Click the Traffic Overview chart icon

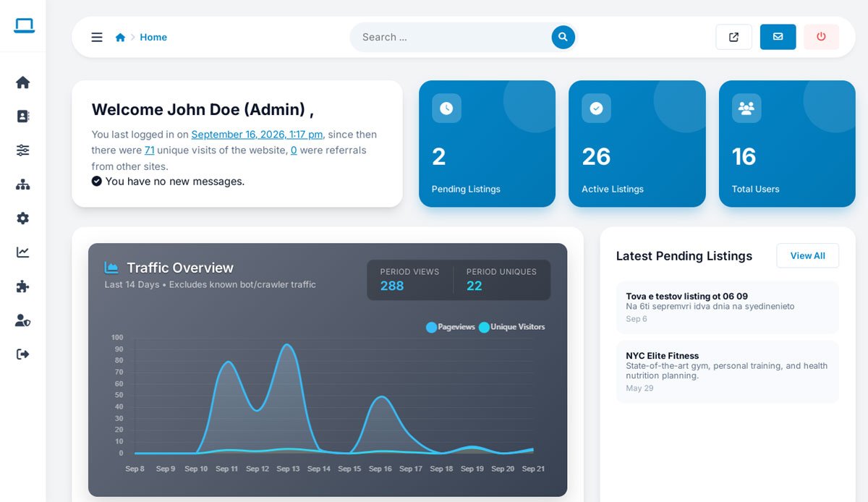tap(111, 268)
